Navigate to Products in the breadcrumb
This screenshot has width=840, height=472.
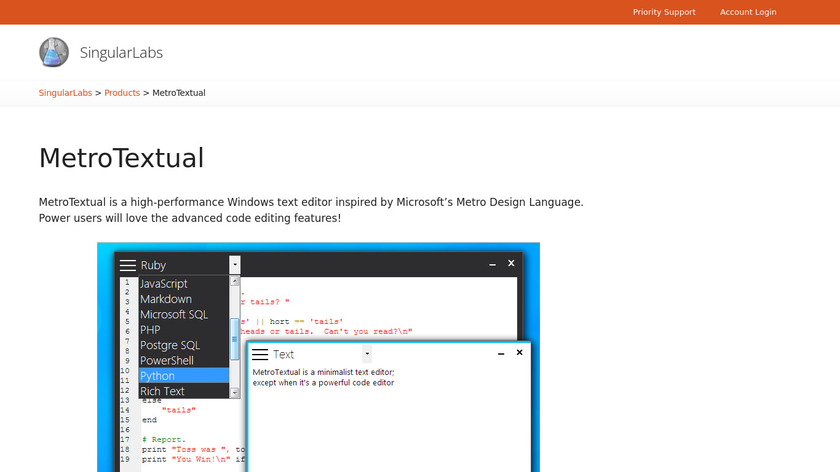tap(122, 93)
